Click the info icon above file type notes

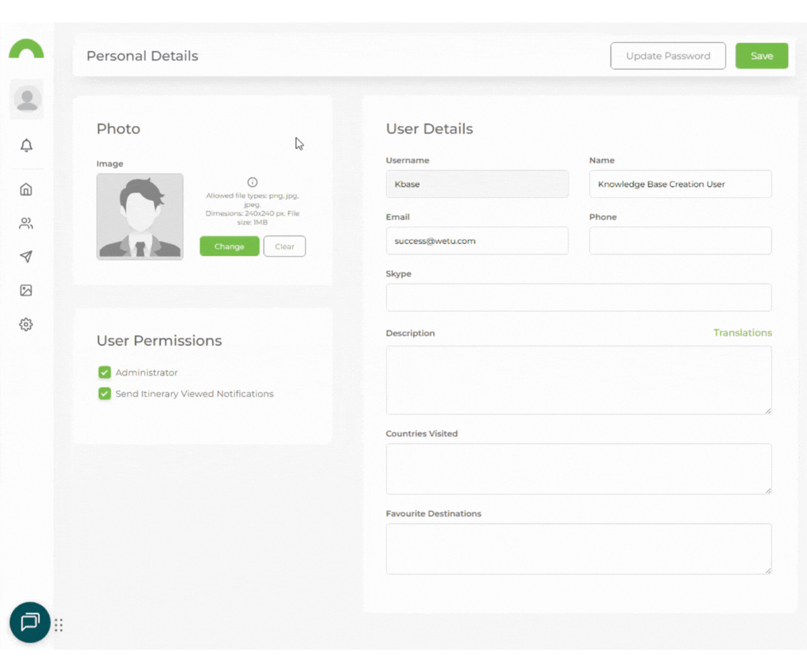[252, 181]
